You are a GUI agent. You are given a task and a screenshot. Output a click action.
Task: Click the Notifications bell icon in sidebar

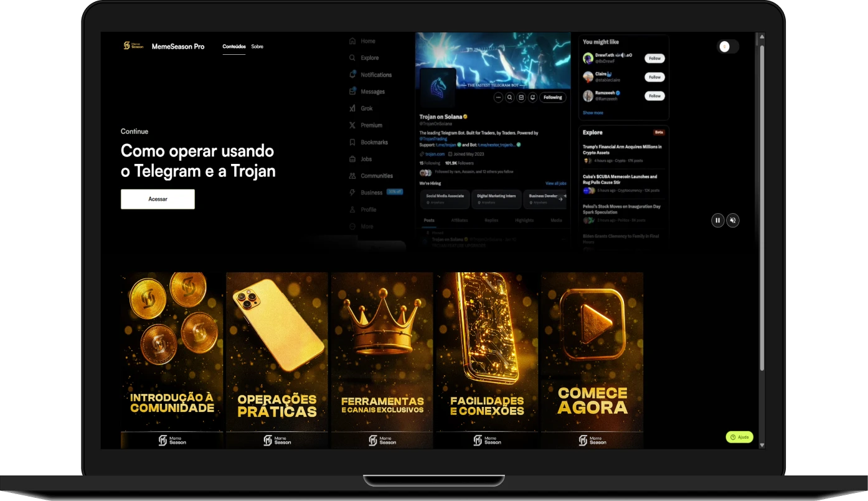(x=352, y=75)
